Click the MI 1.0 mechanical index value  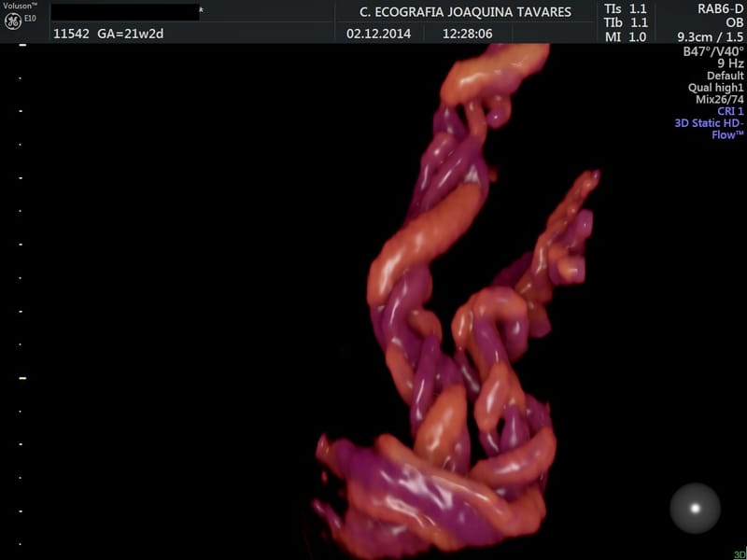(x=626, y=36)
